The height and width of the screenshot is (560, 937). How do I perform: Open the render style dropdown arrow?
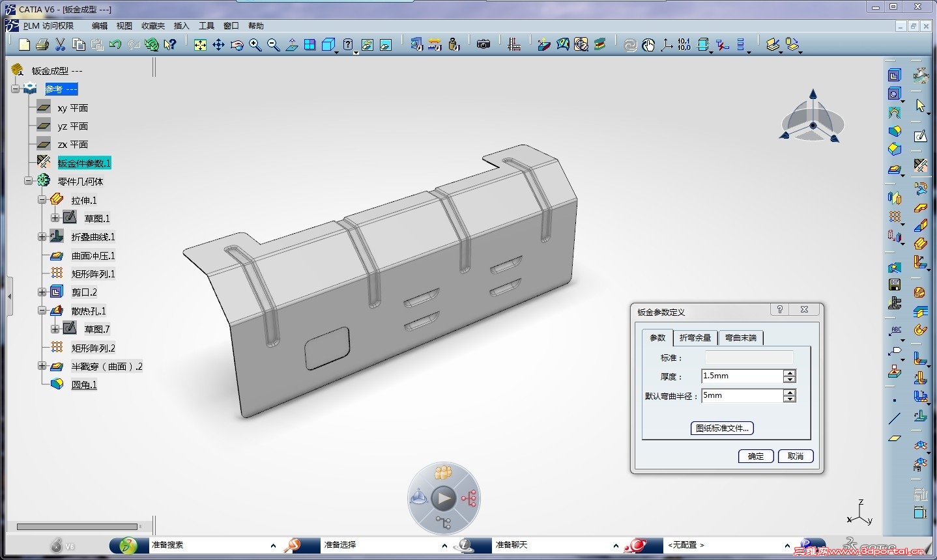[x=356, y=51]
